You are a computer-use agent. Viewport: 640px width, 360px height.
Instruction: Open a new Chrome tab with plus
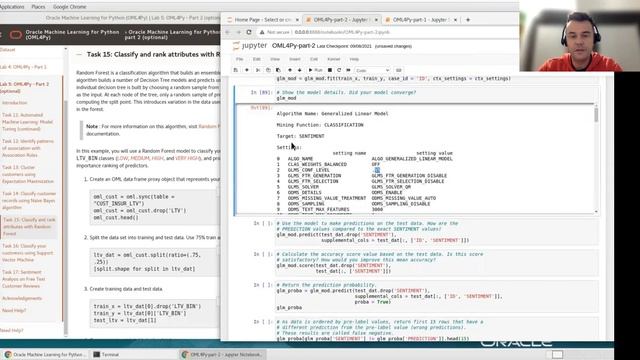pyautogui.click(x=468, y=20)
